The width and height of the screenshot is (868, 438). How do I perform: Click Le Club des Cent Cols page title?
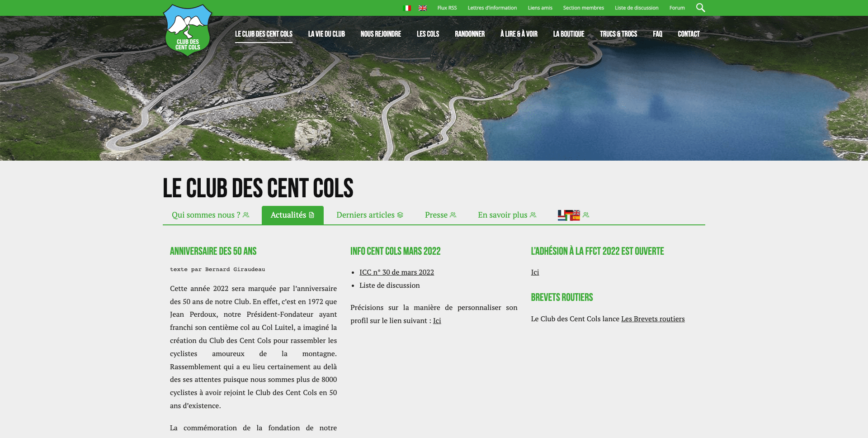258,188
